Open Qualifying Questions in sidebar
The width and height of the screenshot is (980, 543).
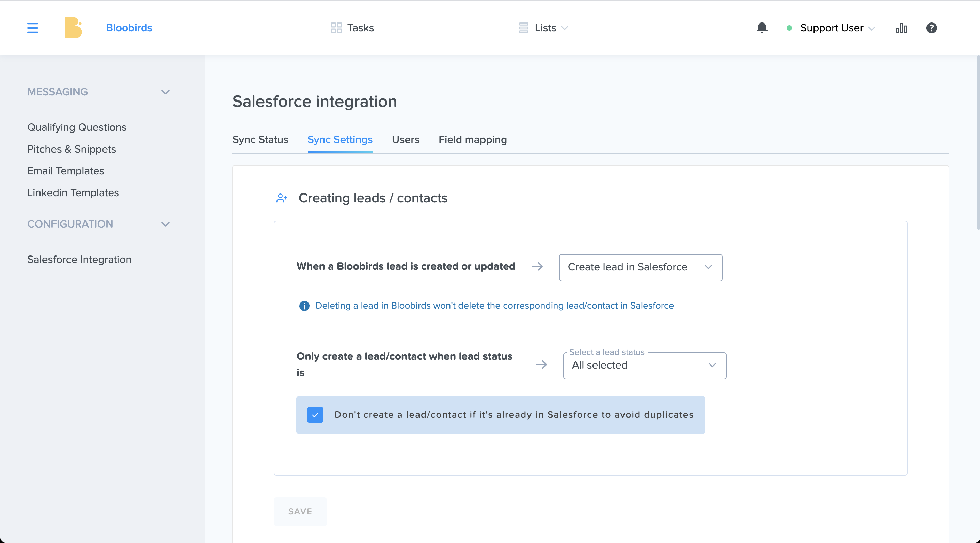pyautogui.click(x=77, y=127)
